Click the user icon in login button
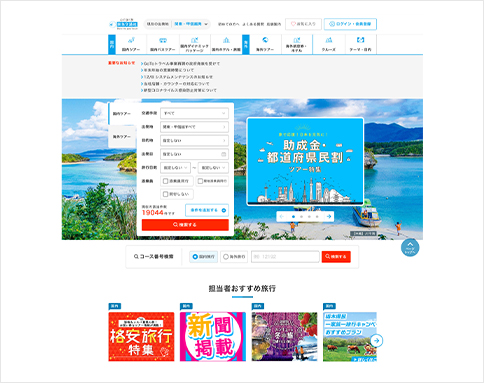Screen dimensions: 484x383 click(332, 24)
